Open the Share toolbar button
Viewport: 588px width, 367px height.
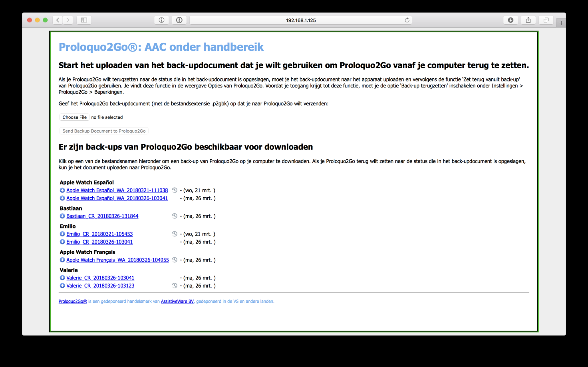528,20
